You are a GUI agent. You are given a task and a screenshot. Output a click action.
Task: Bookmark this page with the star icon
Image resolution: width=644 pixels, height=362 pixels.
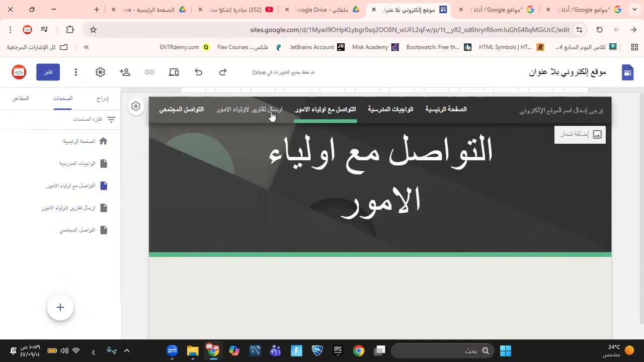(x=93, y=30)
